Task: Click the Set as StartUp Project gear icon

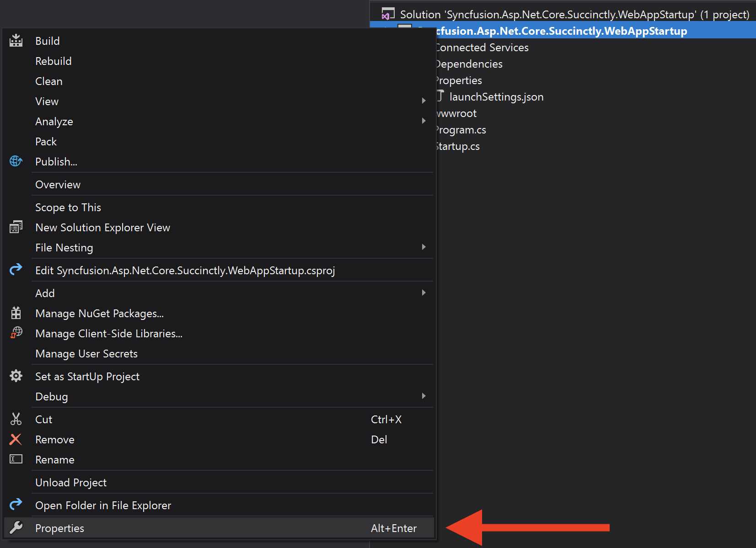Action: coord(16,376)
